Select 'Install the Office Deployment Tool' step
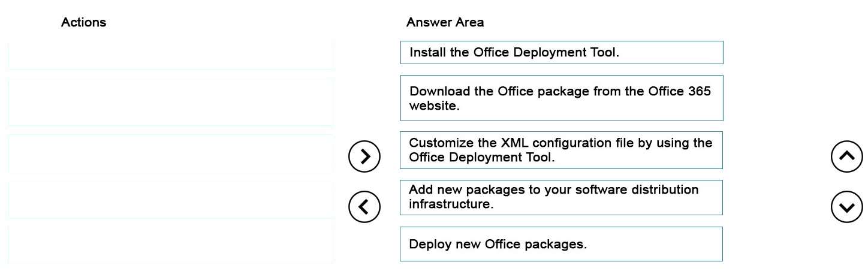Viewport: 868px width, 277px height. tap(562, 52)
